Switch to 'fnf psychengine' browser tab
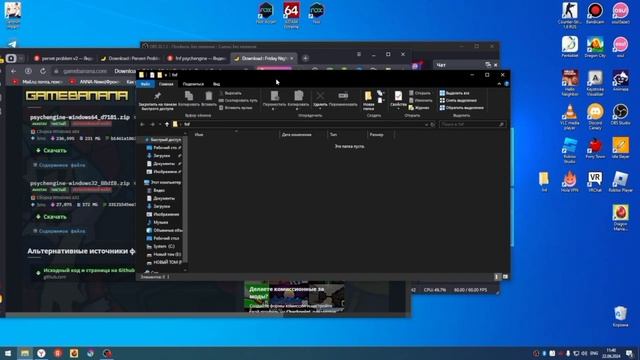Screen dimensions: 640x360 point(197,58)
